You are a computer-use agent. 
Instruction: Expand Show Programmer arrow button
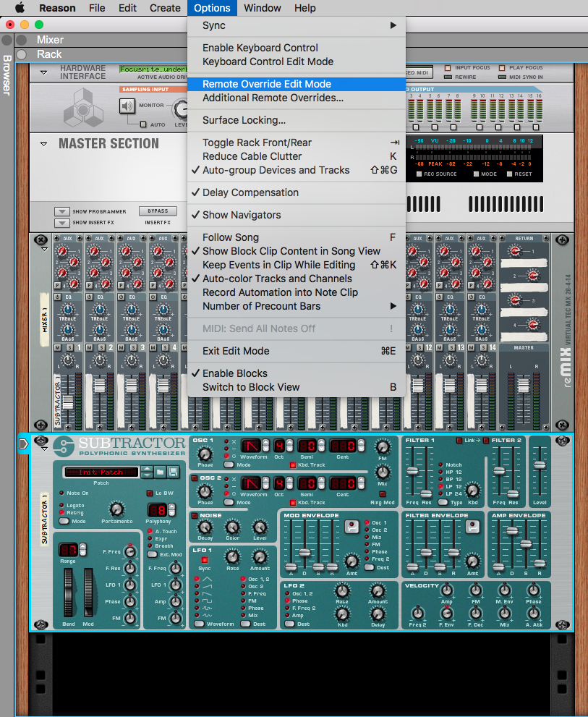61,212
